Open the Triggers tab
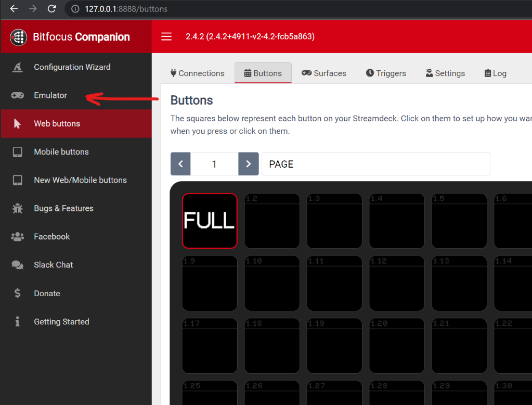Image resolution: width=532 pixels, height=405 pixels. click(386, 73)
